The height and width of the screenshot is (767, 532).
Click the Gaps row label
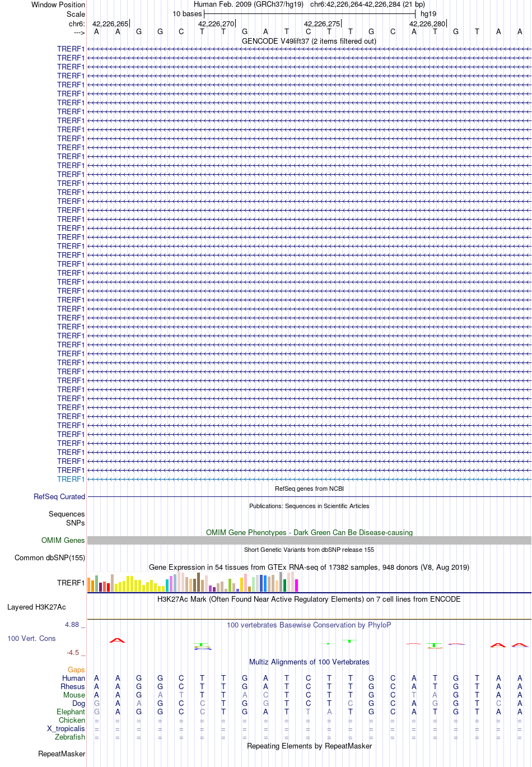click(x=76, y=670)
